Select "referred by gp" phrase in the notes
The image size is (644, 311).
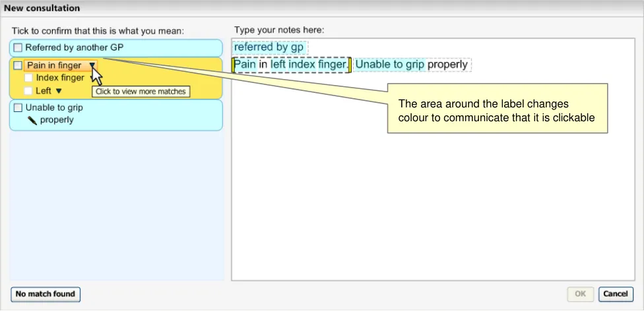269,47
